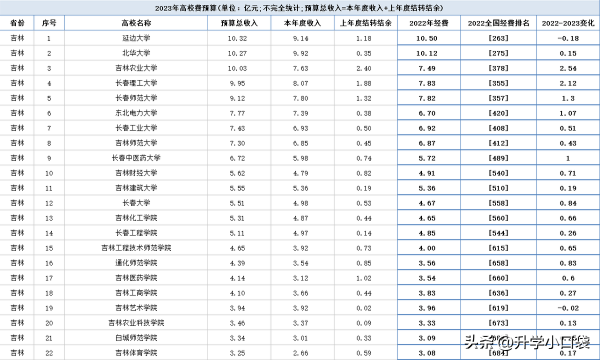This screenshot has width=600, height=360.
Task: Select the change value 2.54
Action: point(568,68)
